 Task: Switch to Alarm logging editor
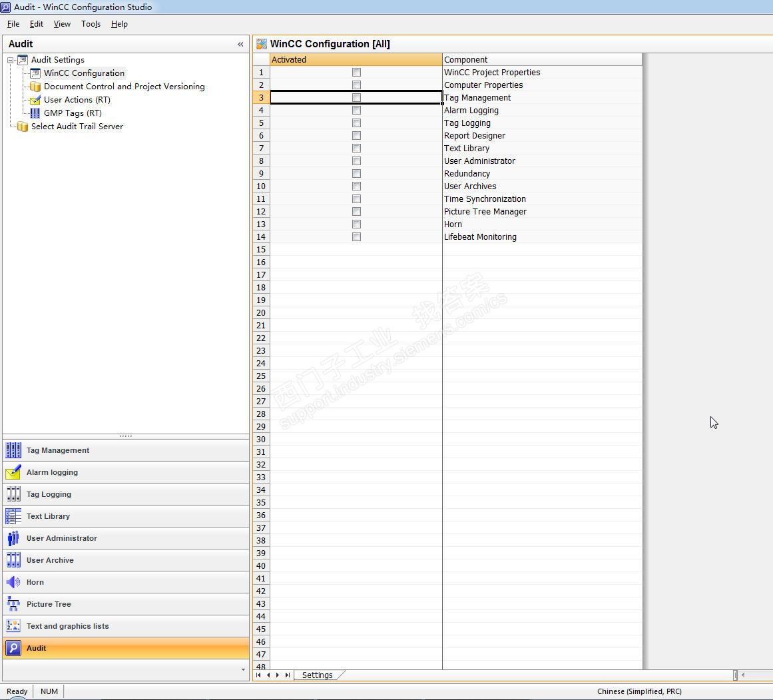pos(126,472)
